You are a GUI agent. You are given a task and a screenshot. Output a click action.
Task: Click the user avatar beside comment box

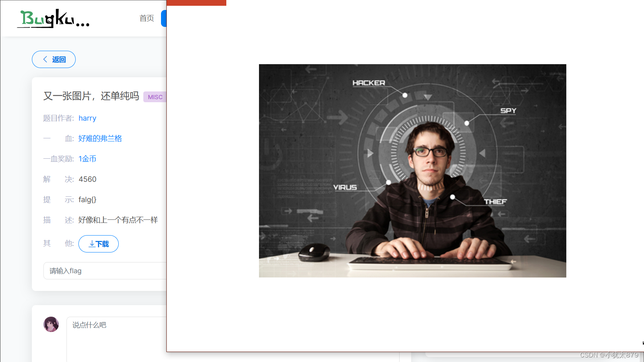[51, 324]
